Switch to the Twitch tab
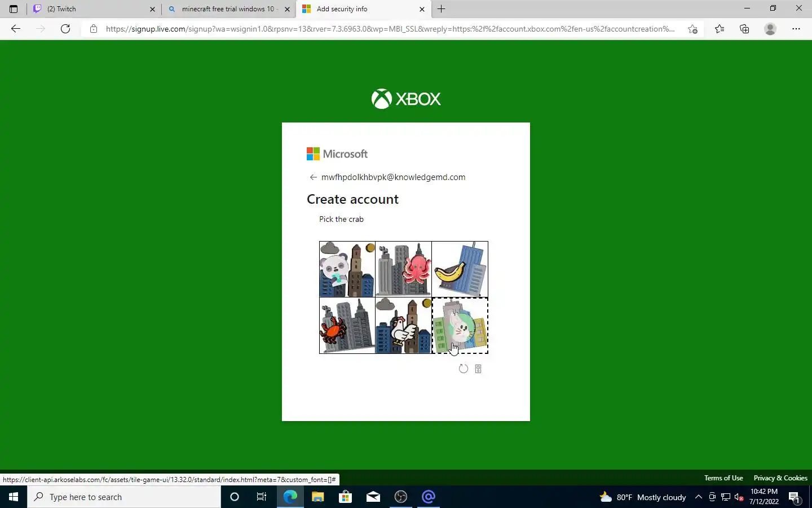 pos(94,9)
